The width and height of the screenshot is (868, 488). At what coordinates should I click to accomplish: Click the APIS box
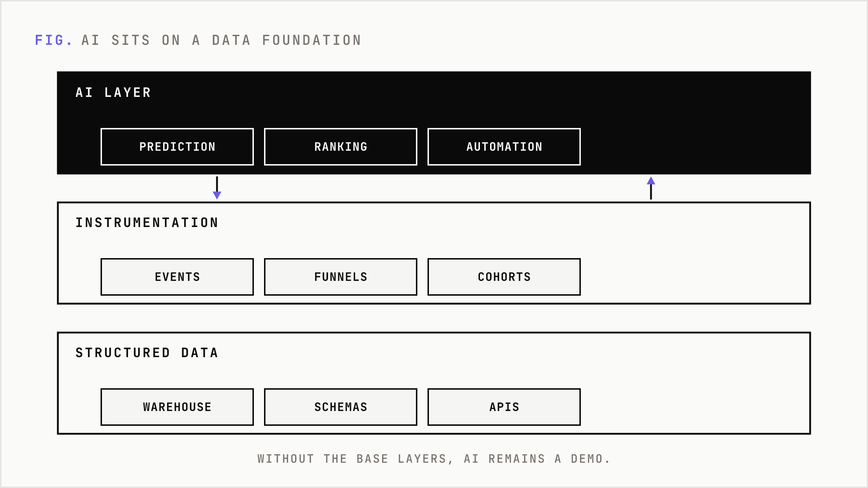coord(504,407)
